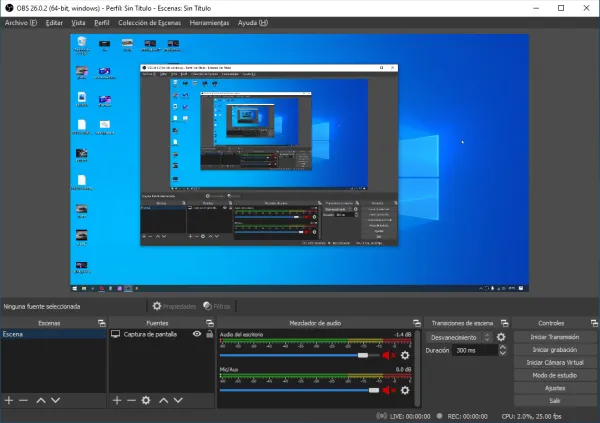Add a new scene with plus icon
600x423 pixels.
9,400
